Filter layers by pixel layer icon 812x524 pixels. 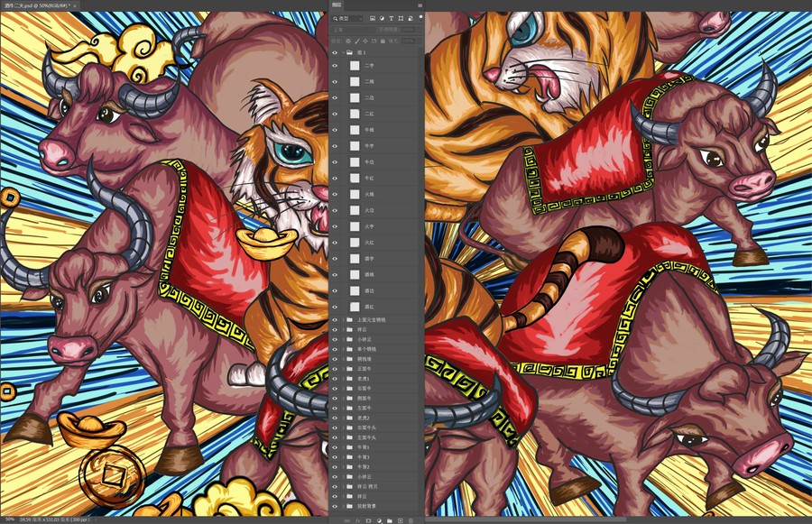click(373, 19)
